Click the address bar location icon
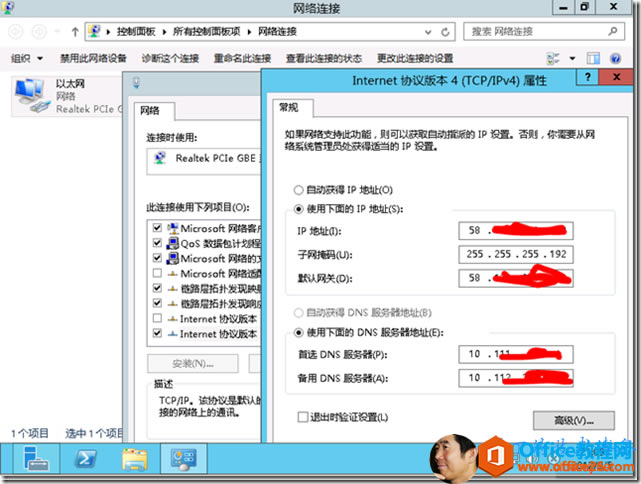 [94, 31]
